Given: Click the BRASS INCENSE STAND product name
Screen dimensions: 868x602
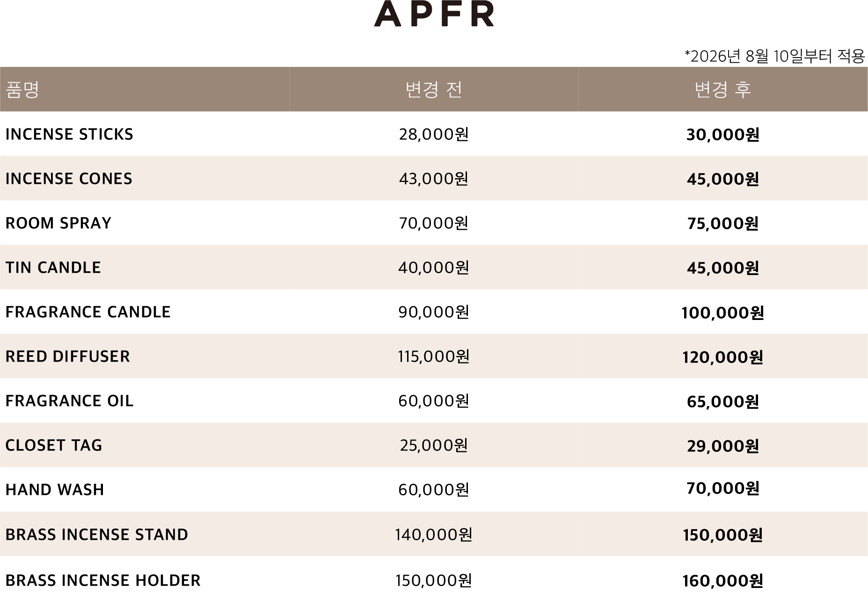Looking at the screenshot, I should (x=97, y=535).
